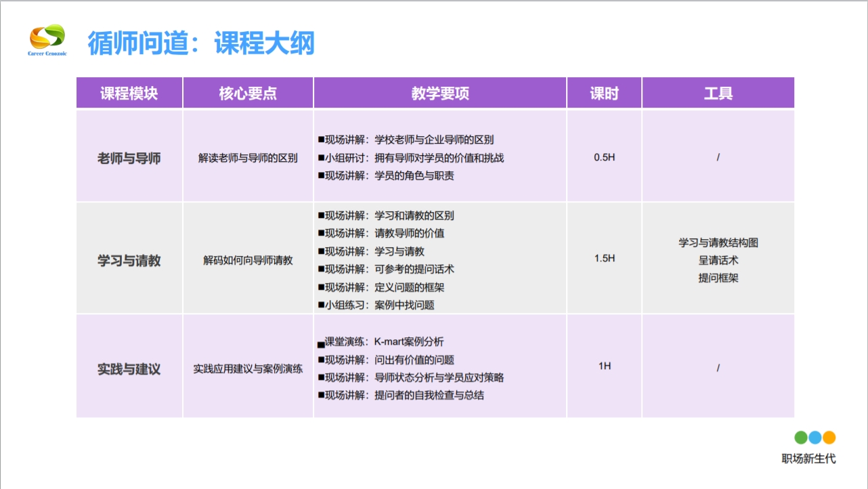Click the bullet before 案例中找问题
Image resolution: width=868 pixels, height=489 pixels.
coord(320,303)
